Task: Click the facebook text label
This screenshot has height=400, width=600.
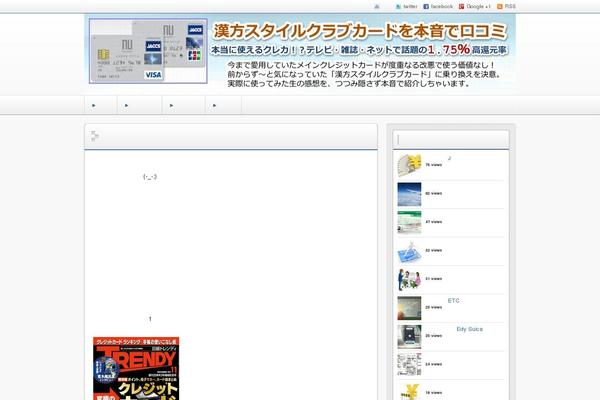Action: point(442,7)
